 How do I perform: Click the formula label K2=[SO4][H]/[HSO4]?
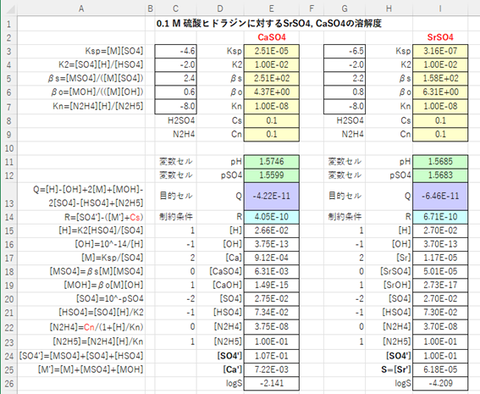(x=101, y=65)
